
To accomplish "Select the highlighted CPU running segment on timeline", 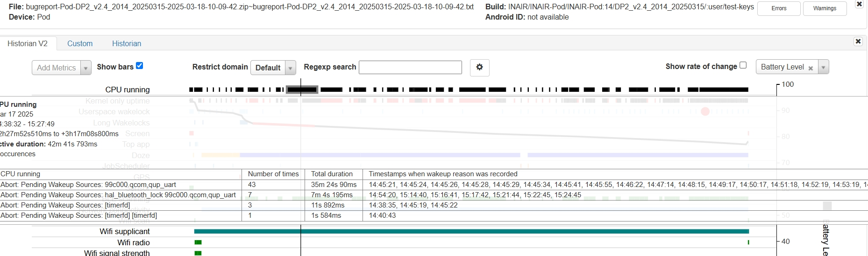I will pyautogui.click(x=302, y=90).
